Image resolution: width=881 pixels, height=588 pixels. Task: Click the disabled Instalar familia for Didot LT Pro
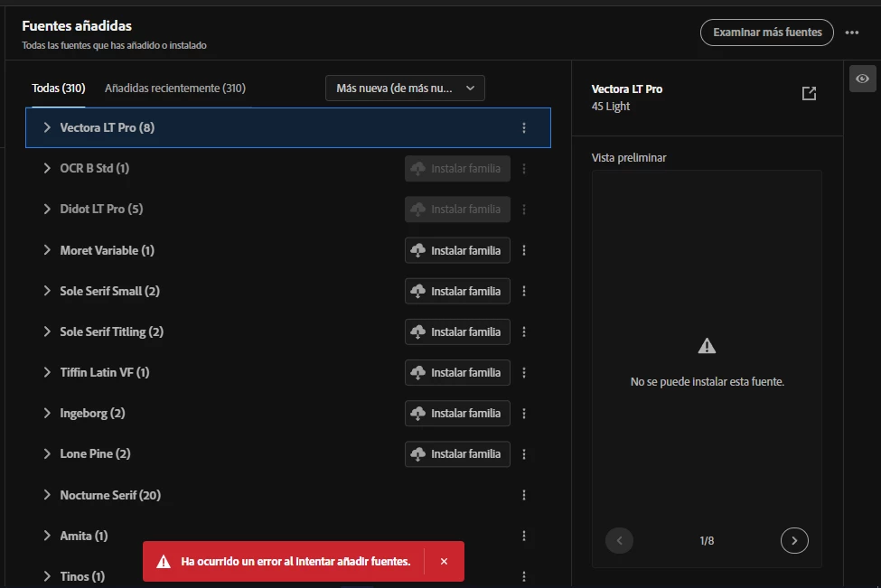point(457,210)
